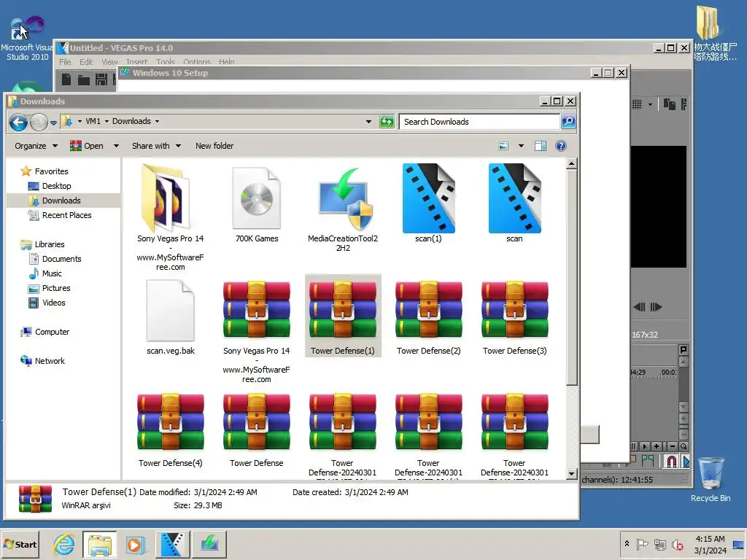Click the file list scroll up arrow

(572, 164)
